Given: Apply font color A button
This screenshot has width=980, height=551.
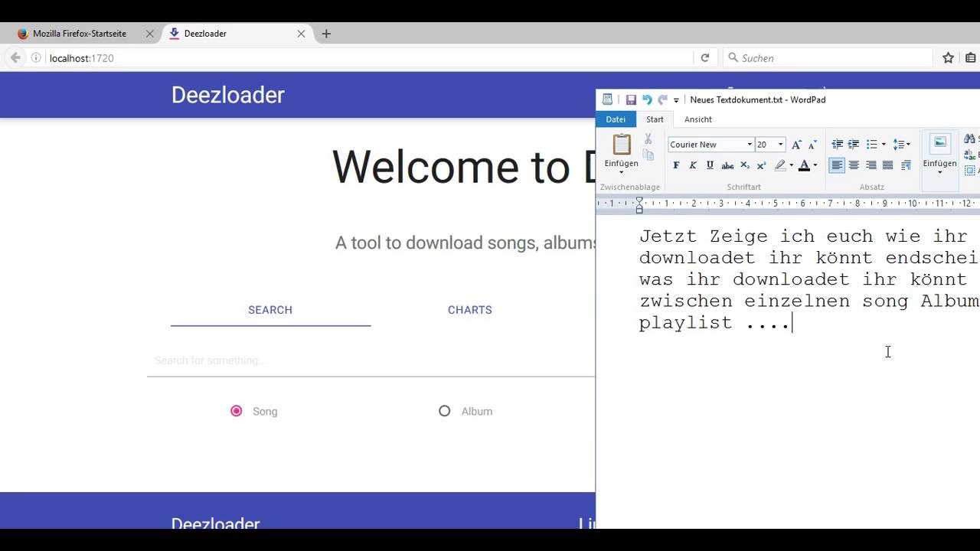Looking at the screenshot, I should [804, 165].
